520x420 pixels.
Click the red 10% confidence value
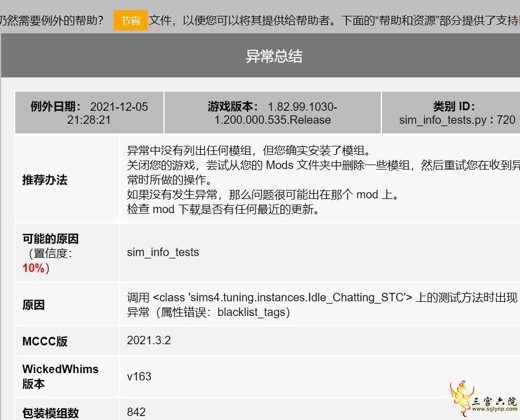pos(33,268)
